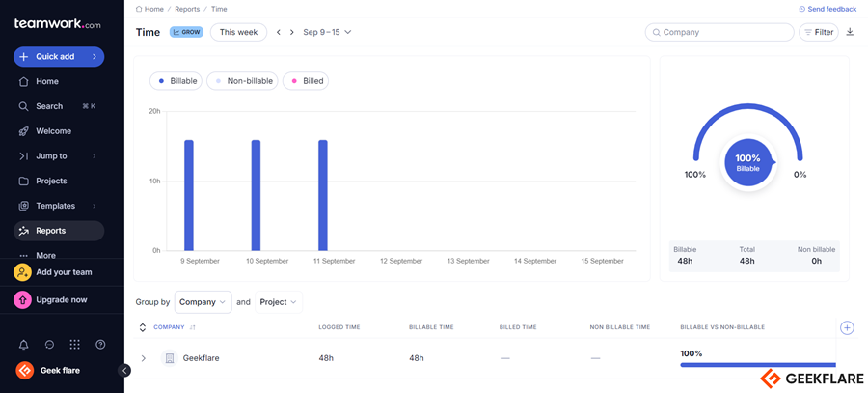Viewport: 868px width, 393px height.
Task: Open the help question mark icon
Action: [100, 345]
